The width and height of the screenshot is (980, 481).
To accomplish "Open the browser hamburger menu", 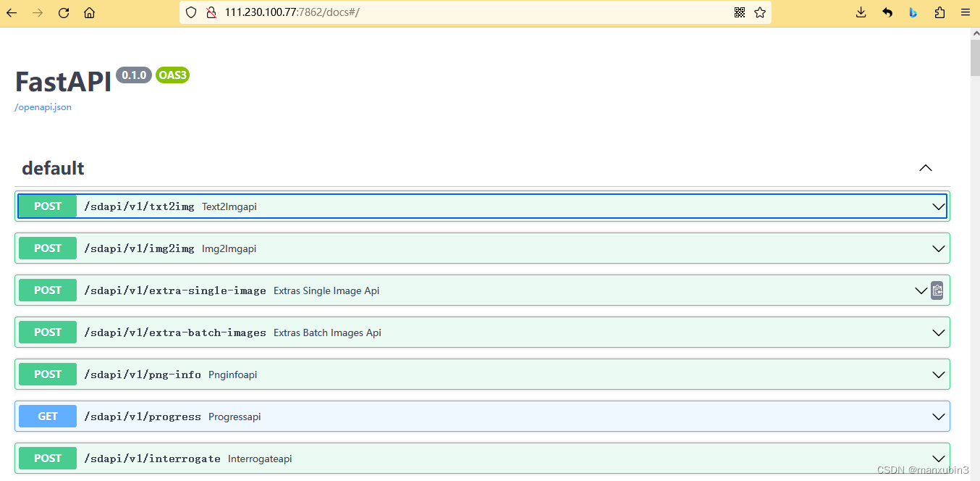I will 966,12.
